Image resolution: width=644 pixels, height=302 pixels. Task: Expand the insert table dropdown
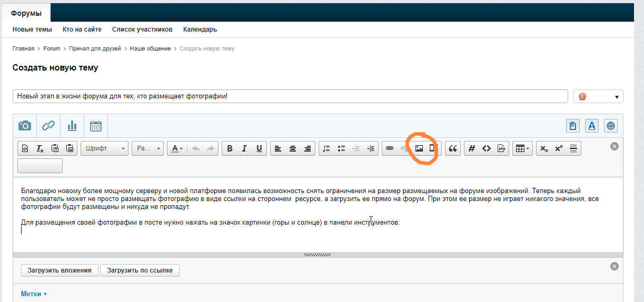523,148
